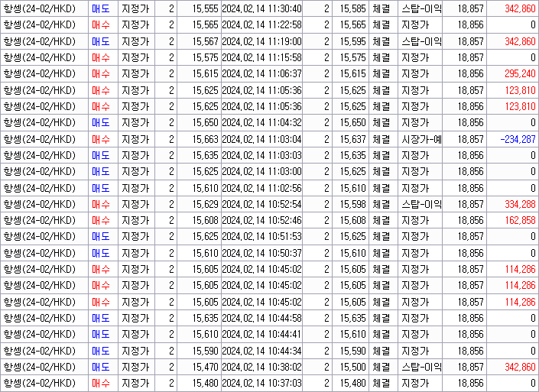Select the timestamp 2024.02.14 11:15:58
Viewport: 539px width, 392px height.
(x=261, y=57)
